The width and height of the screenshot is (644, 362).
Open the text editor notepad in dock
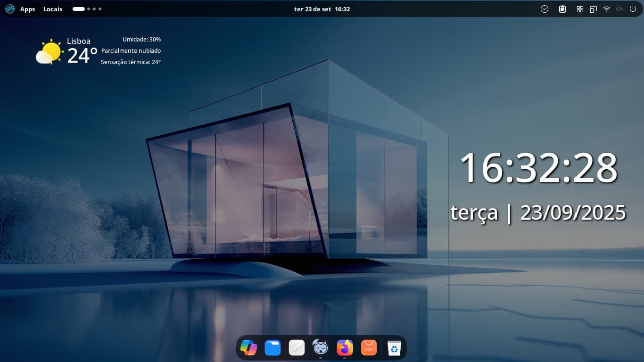[297, 348]
